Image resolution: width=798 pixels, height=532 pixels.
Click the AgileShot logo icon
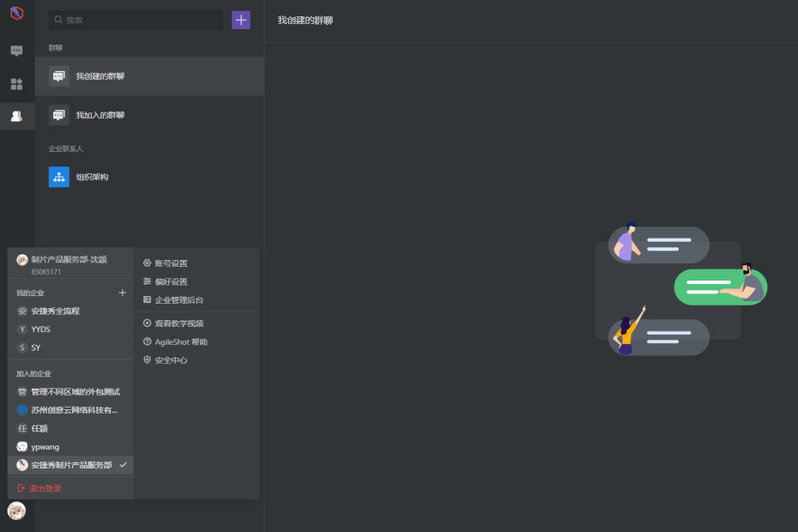pyautogui.click(x=16, y=14)
